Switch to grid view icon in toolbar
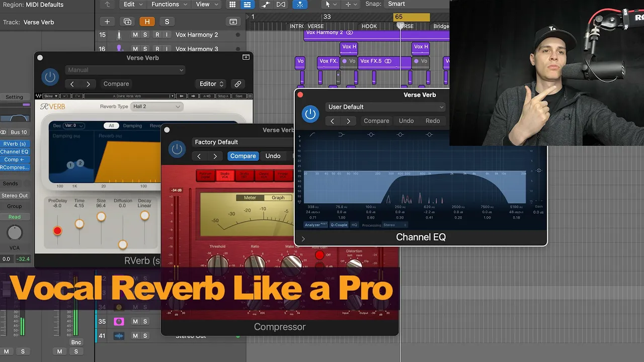 point(232,5)
